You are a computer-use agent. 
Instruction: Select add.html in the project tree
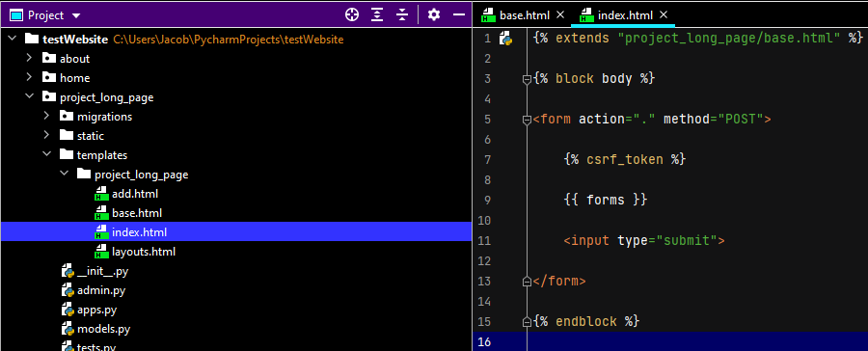click(135, 194)
